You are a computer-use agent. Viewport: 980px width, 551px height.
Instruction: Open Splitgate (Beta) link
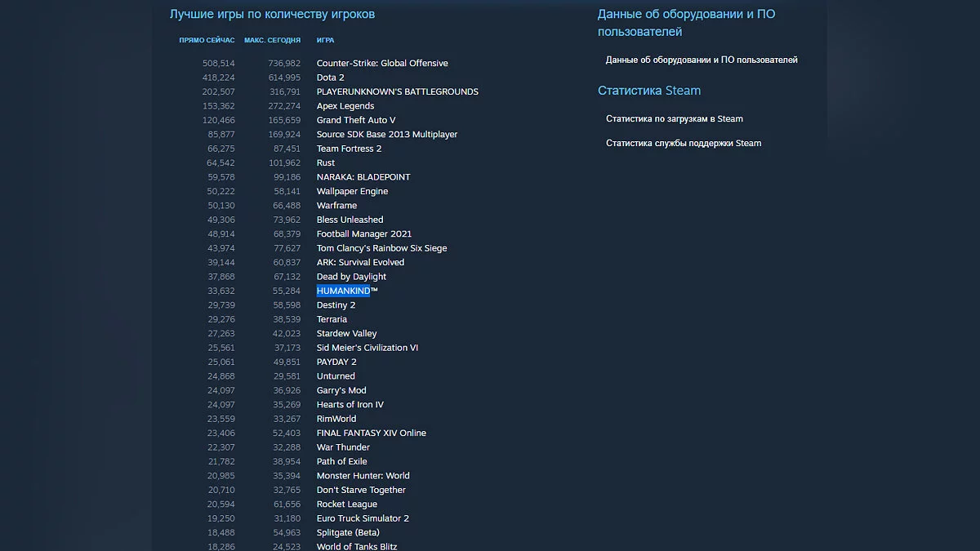point(348,533)
